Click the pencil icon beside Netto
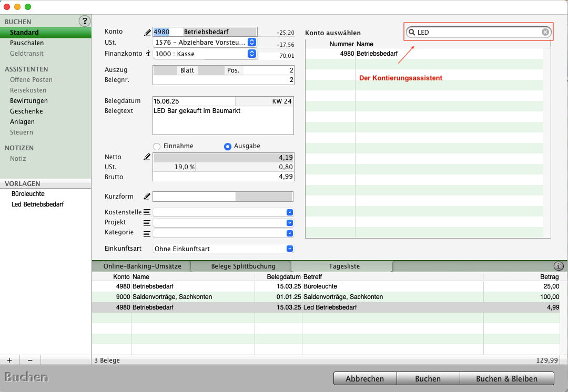This screenshot has width=568, height=392. [x=147, y=157]
